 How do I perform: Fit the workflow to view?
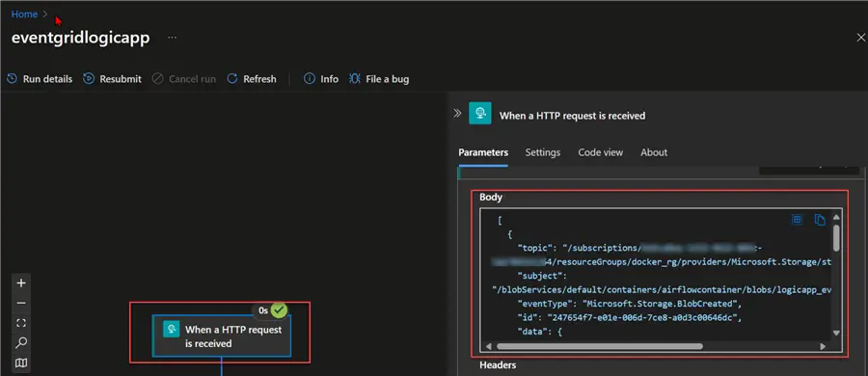[21, 323]
